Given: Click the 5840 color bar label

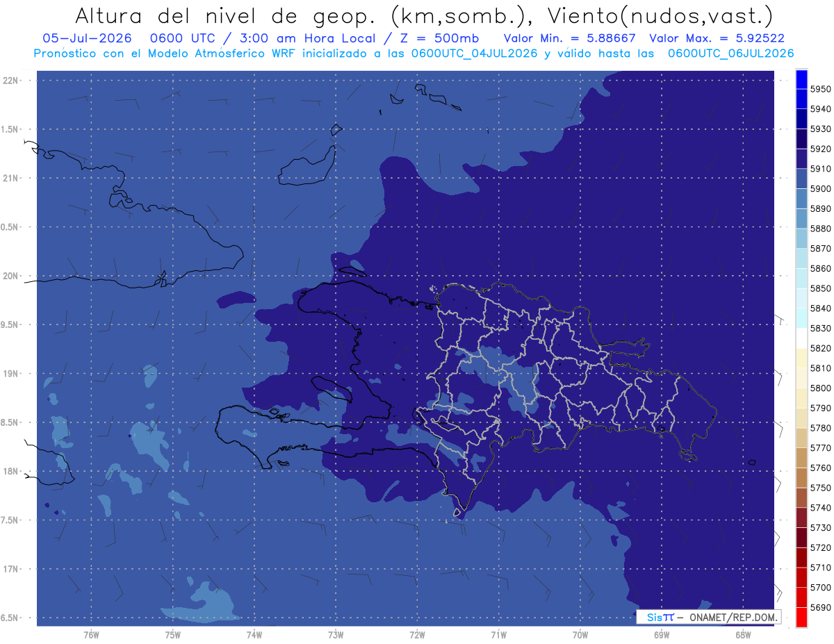Looking at the screenshot, I should pyautogui.click(x=820, y=308).
